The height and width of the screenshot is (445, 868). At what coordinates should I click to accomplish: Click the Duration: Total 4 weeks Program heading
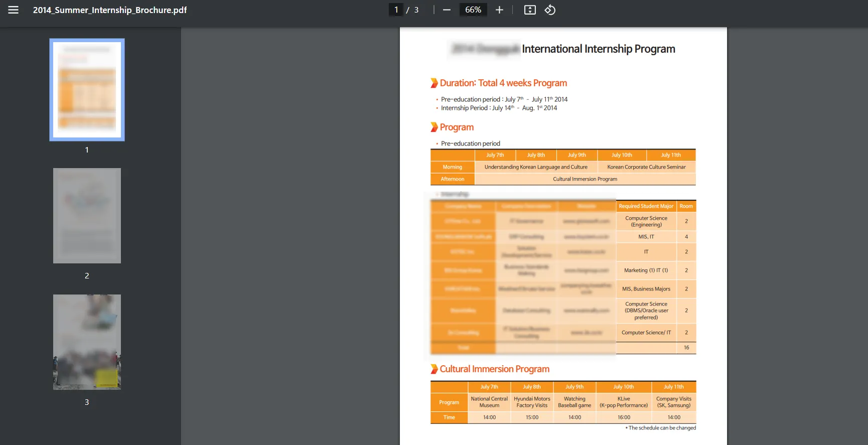click(503, 83)
